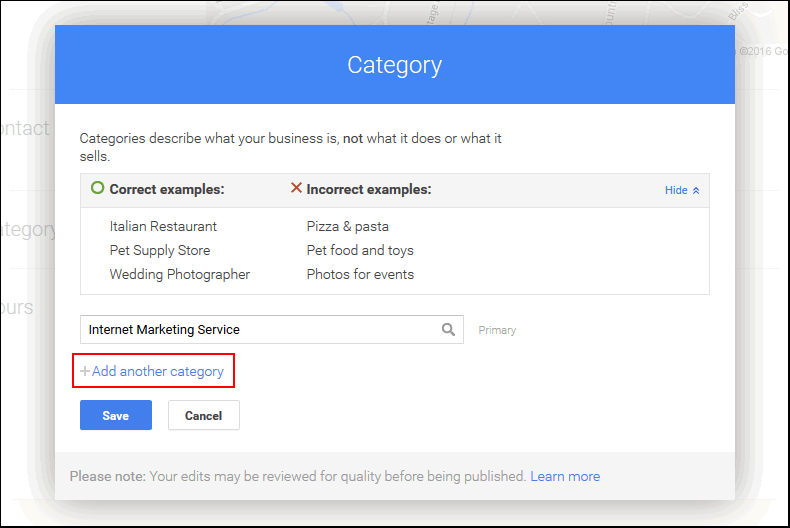Viewport: 790px width, 528px height.
Task: Click the Hide link in examples header
Action: (x=676, y=190)
